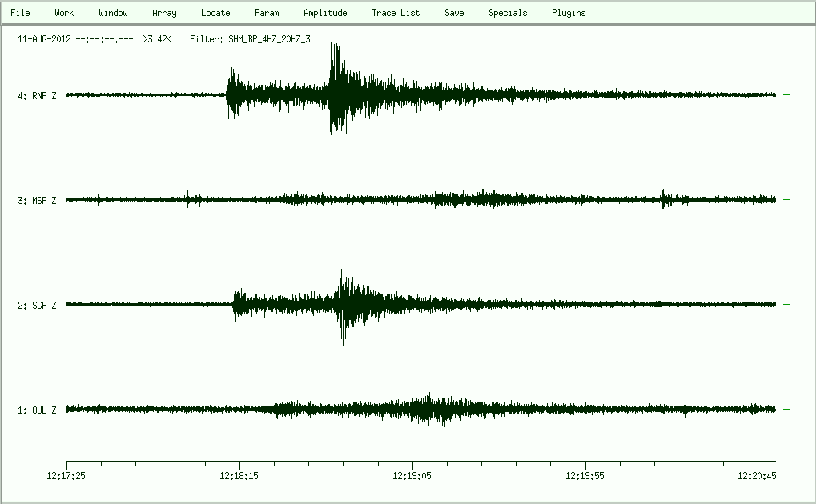Select trace label 4: RNF Z
Viewport: 816px width, 504px height.
click(x=37, y=96)
